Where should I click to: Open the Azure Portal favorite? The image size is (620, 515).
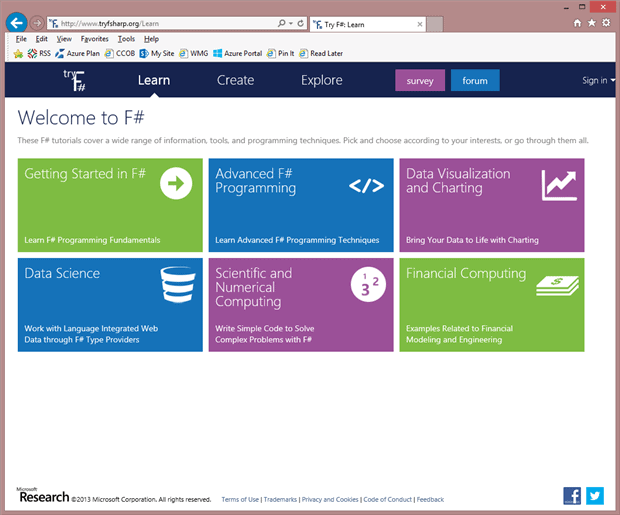click(x=238, y=53)
